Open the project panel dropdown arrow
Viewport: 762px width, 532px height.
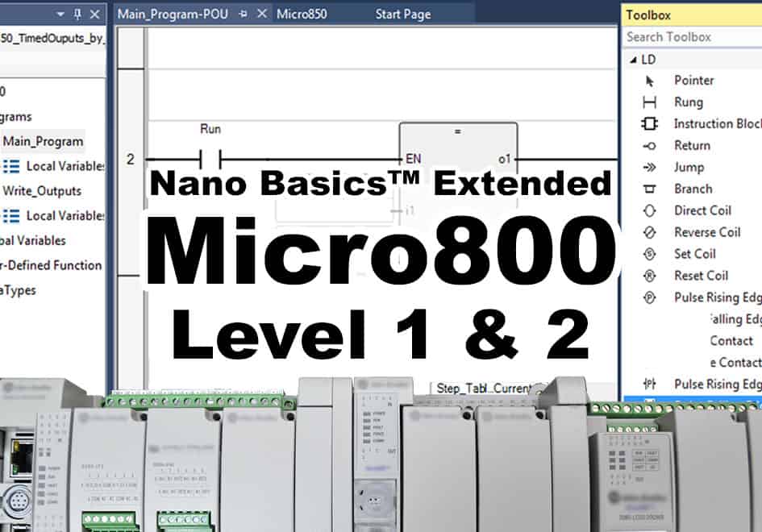(x=60, y=15)
